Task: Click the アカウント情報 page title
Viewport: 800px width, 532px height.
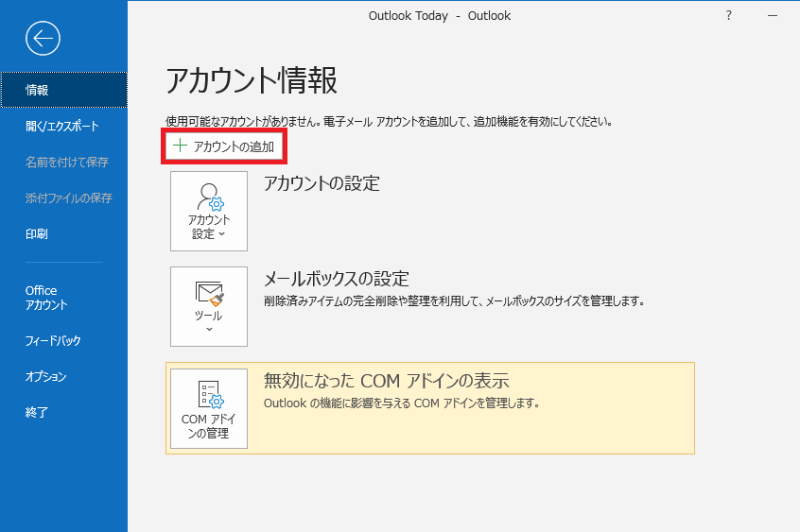Action: coord(252,80)
